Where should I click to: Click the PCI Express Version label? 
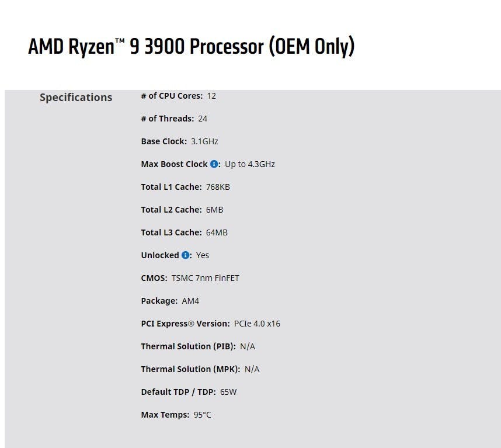(185, 324)
